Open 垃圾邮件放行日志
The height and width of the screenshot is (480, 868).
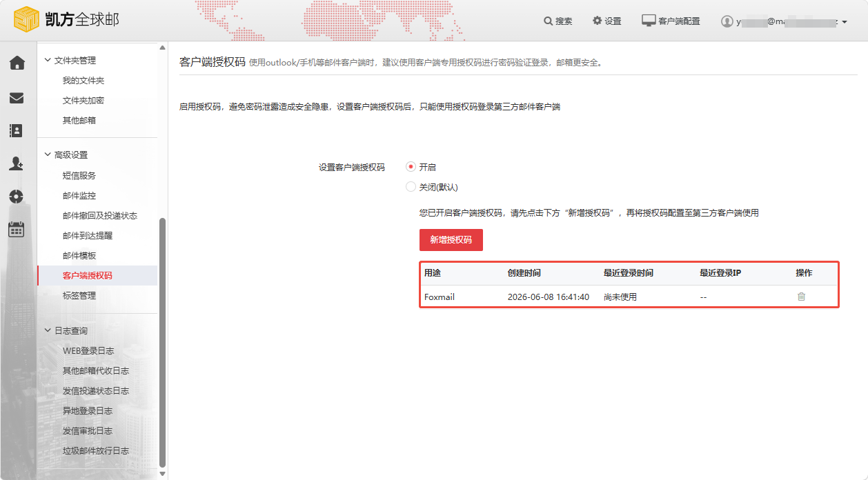click(96, 451)
